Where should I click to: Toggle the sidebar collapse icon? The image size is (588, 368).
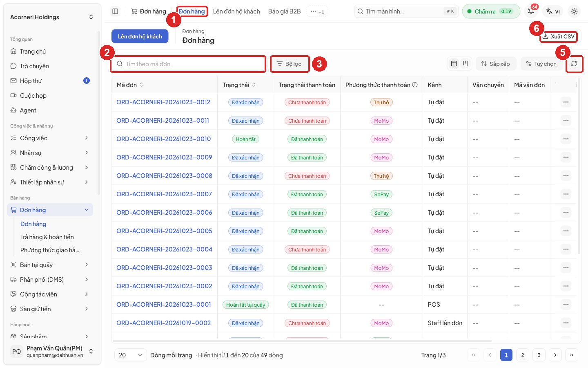coord(115,11)
